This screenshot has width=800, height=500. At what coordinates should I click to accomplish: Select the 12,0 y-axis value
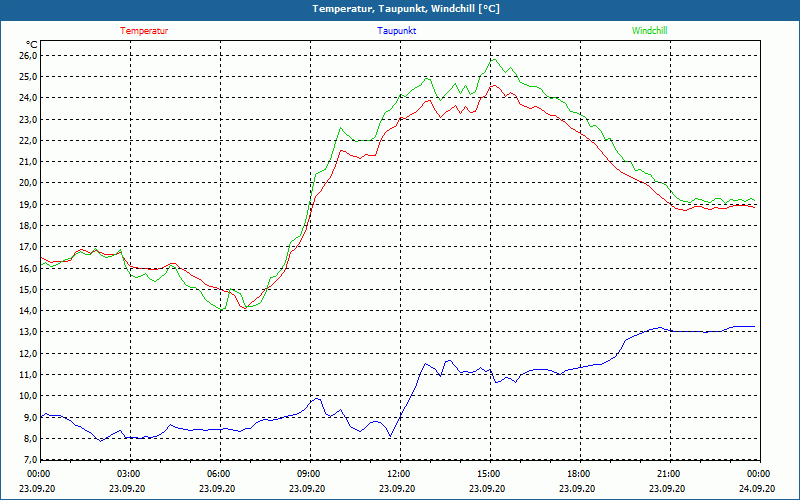[28, 353]
